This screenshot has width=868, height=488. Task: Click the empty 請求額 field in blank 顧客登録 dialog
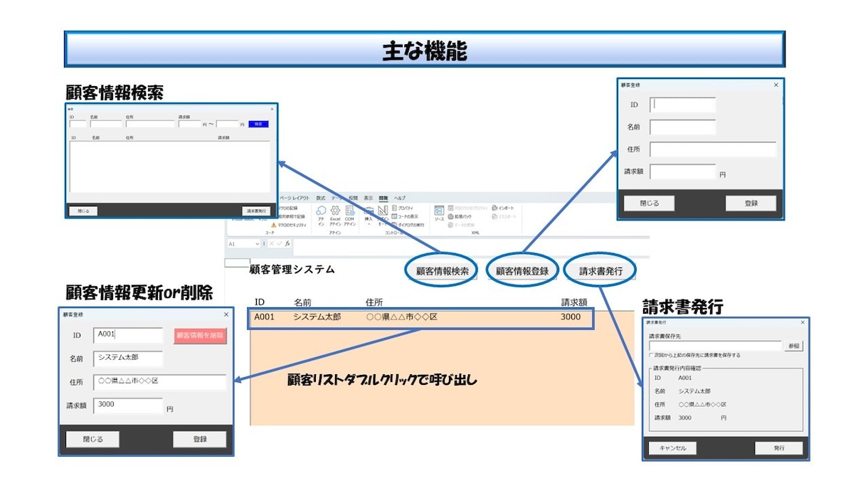[x=682, y=171]
